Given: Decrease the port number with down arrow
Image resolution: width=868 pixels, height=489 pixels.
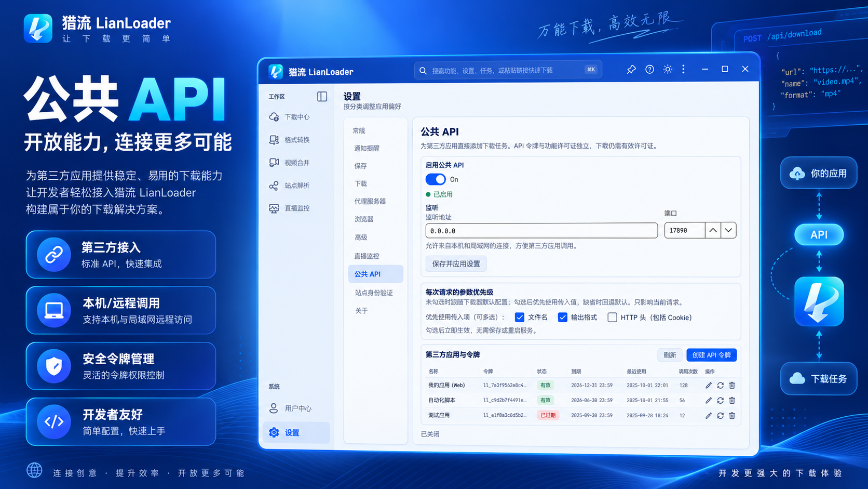Looking at the screenshot, I should point(729,230).
